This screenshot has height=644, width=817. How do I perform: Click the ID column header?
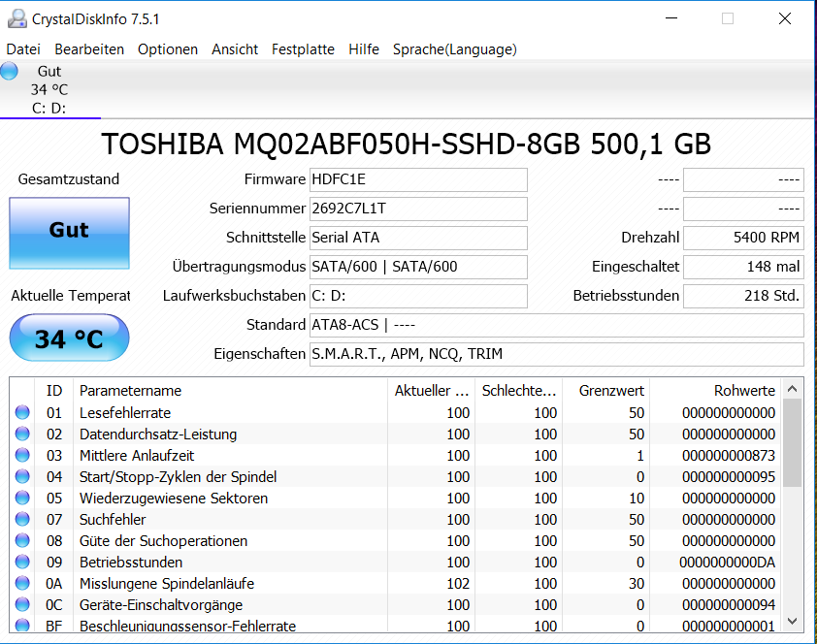click(54, 391)
